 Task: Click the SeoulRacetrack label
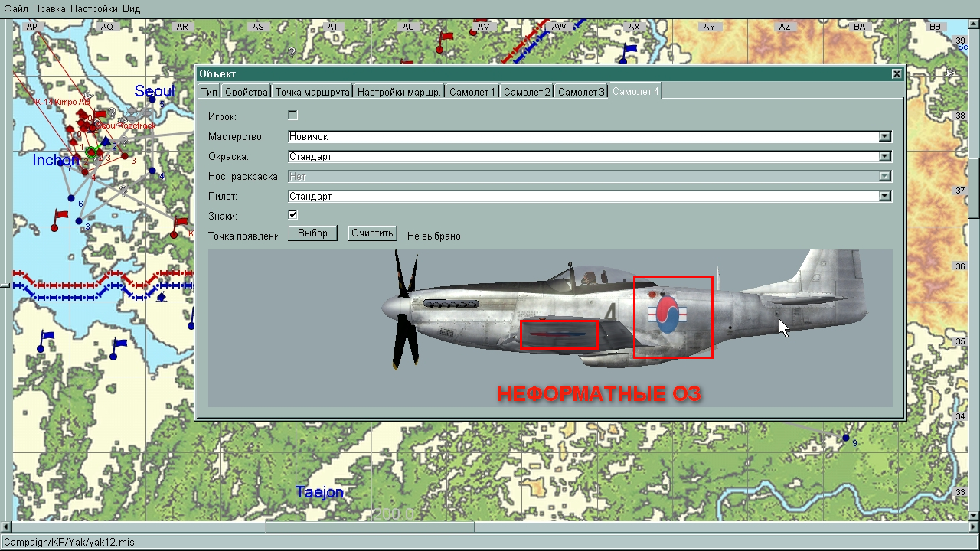click(126, 125)
